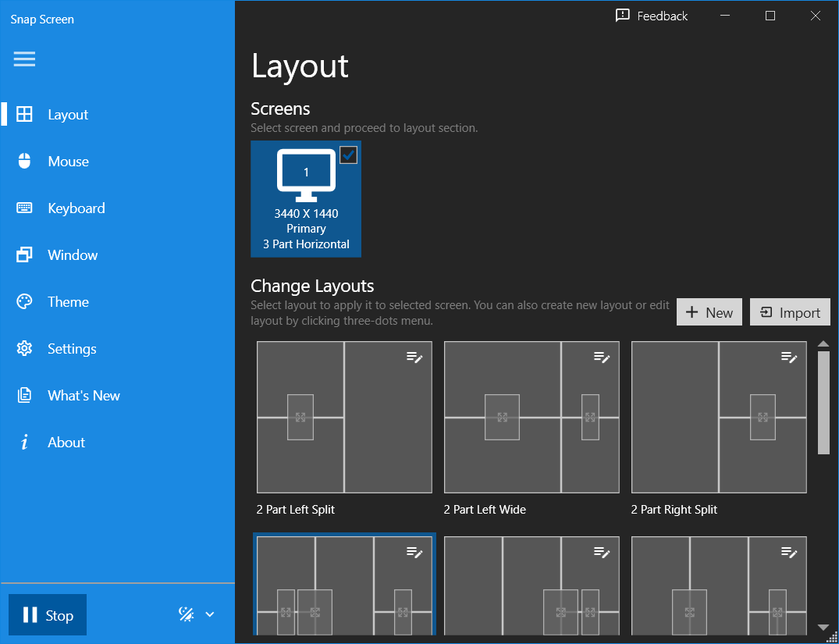Image resolution: width=839 pixels, height=644 pixels.
Task: Click the resize grip at window corner
Action: pos(832,637)
